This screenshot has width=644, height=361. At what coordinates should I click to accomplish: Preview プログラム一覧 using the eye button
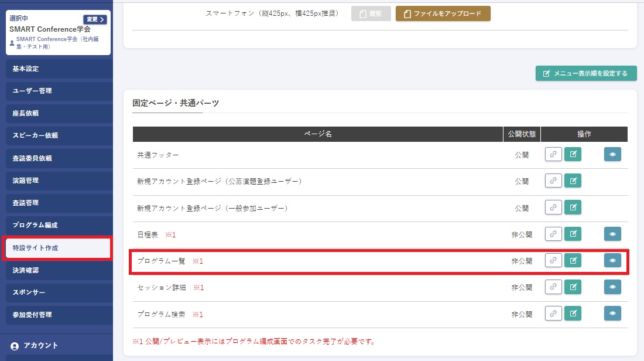[x=612, y=261]
